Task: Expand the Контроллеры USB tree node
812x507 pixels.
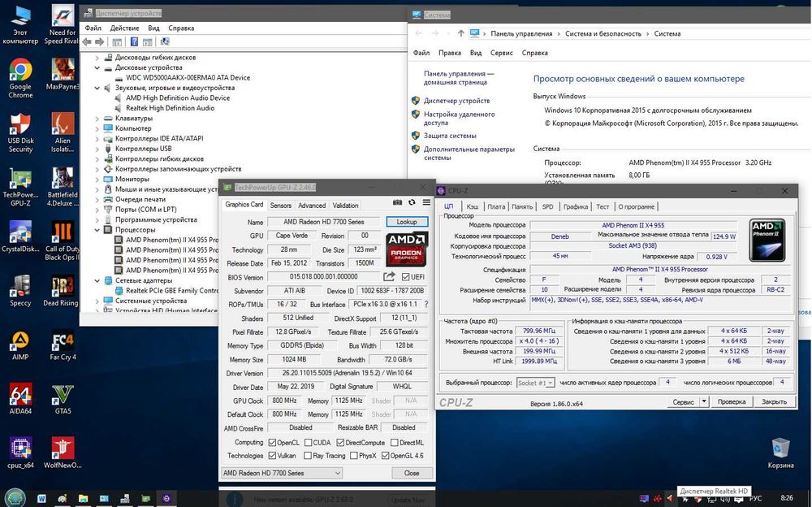Action: (x=97, y=149)
